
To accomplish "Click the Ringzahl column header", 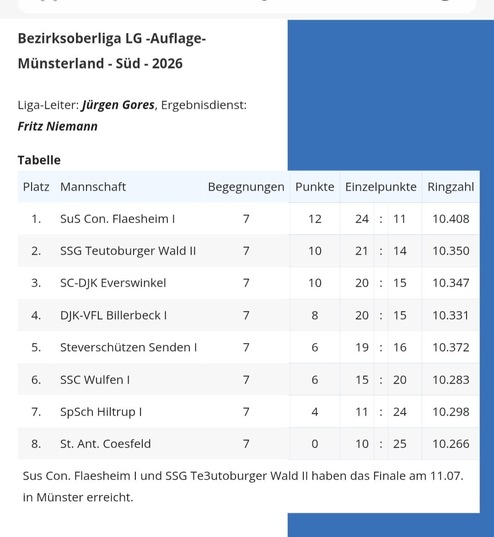I will coord(450,187).
